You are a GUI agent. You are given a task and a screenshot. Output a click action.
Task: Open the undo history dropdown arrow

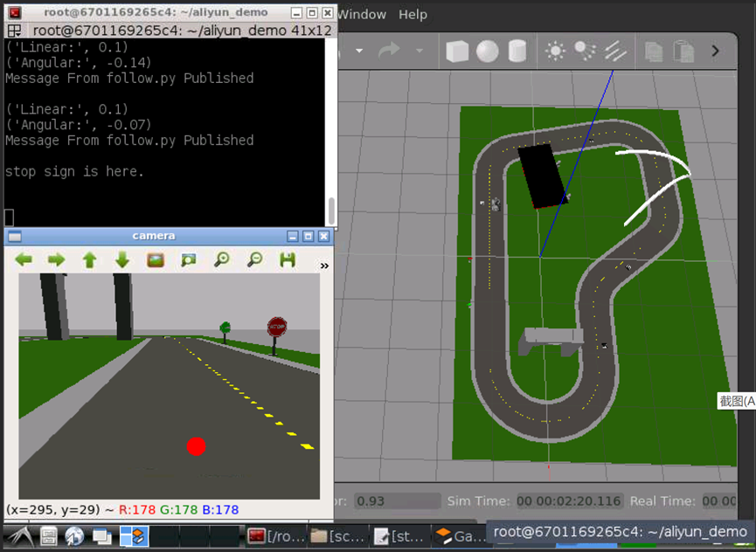[359, 51]
